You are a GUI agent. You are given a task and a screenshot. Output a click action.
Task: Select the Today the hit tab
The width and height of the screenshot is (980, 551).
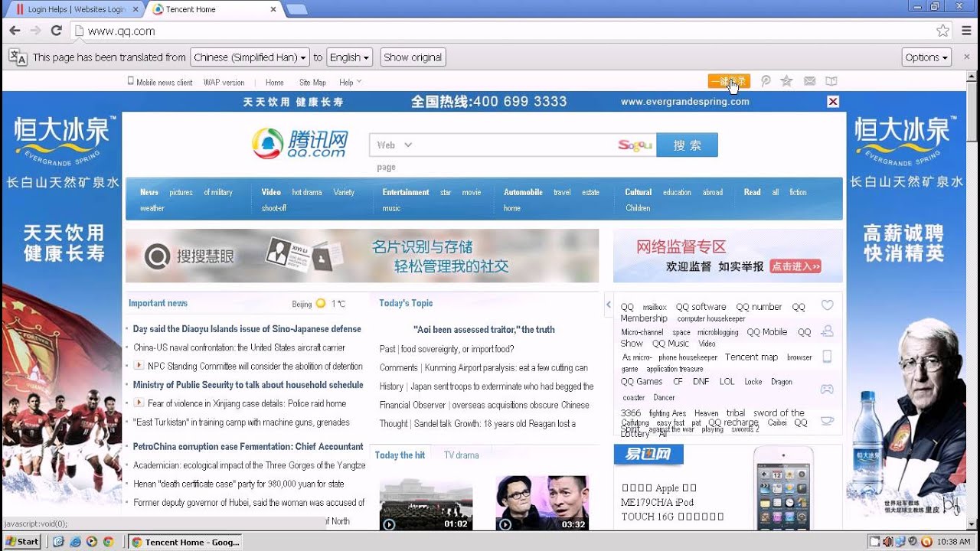click(400, 455)
